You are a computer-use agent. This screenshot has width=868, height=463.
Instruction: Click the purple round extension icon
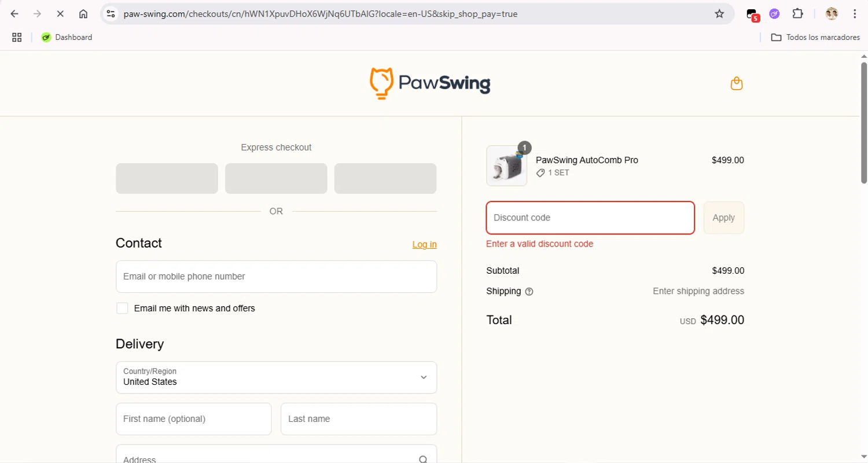point(774,14)
